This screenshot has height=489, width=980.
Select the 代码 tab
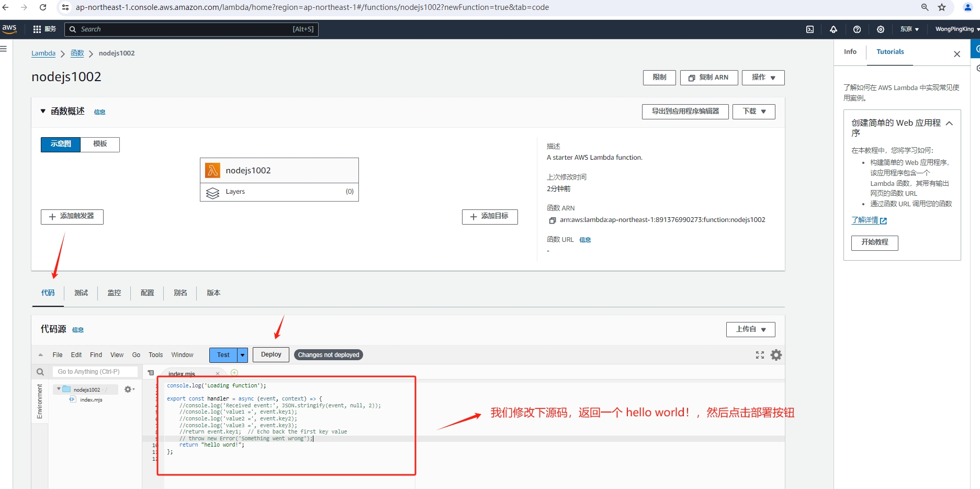pos(48,293)
